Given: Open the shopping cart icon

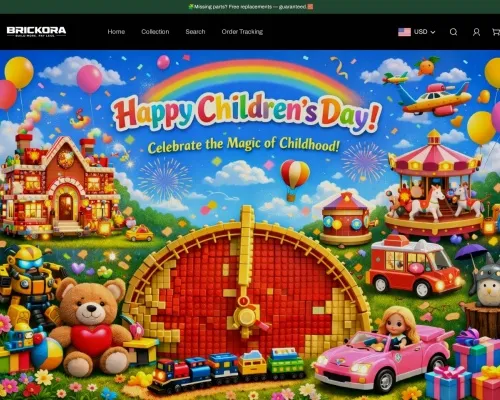Looking at the screenshot, I should [496, 32].
